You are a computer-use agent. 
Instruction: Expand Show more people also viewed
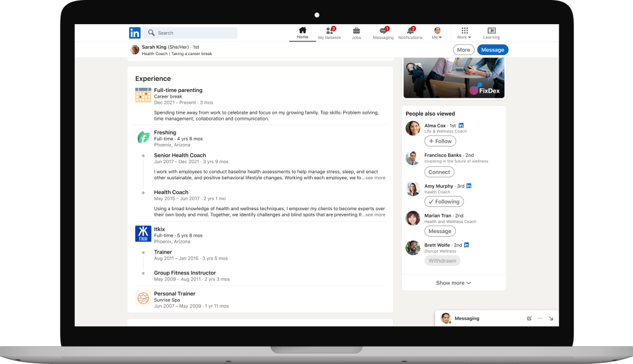tap(453, 283)
